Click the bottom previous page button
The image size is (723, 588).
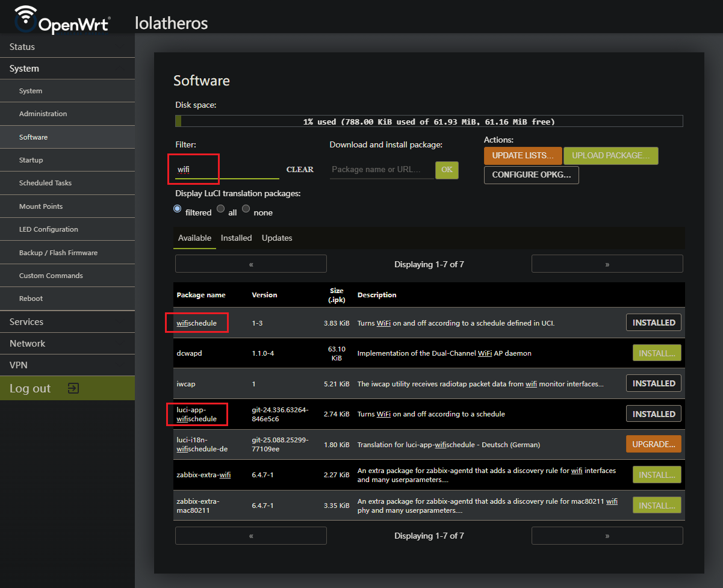tap(251, 536)
